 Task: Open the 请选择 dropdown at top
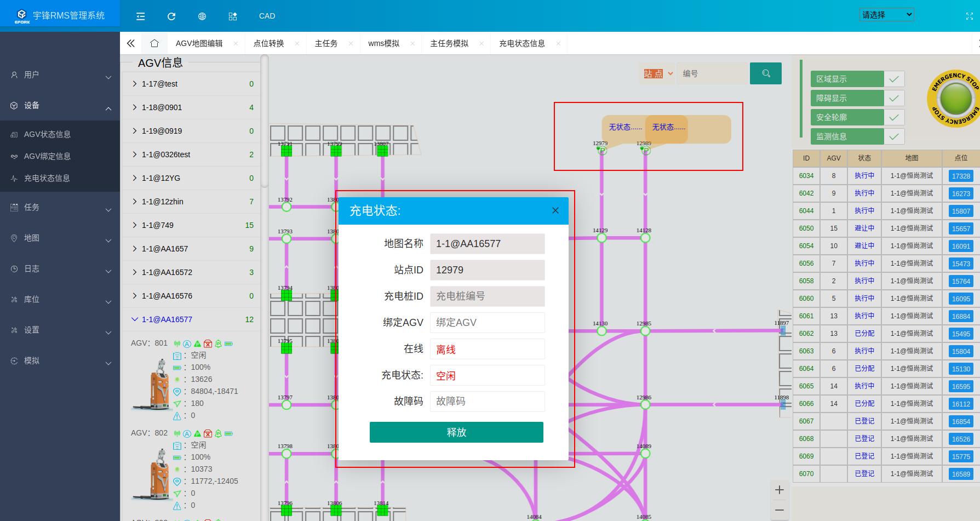point(886,15)
